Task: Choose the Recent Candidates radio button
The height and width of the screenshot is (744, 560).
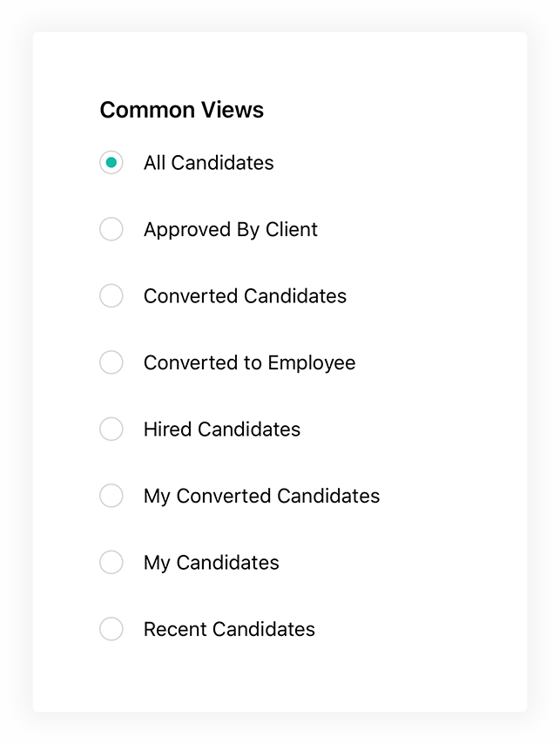Action: (x=111, y=629)
